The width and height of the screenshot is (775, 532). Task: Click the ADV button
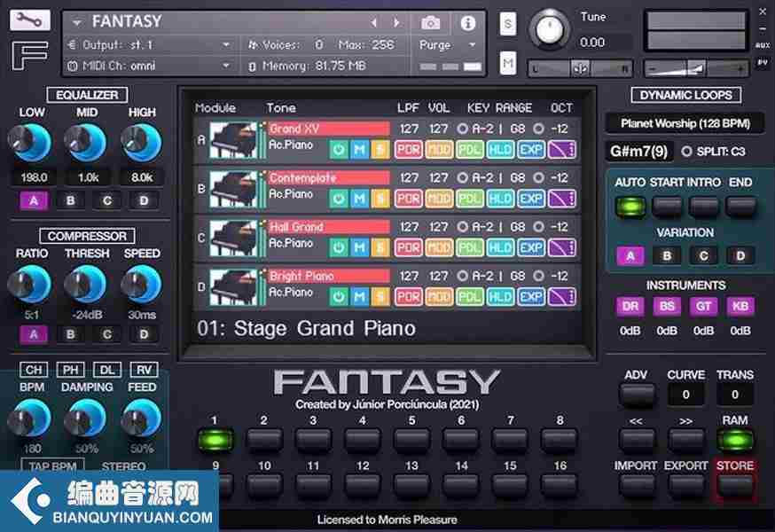[x=636, y=394]
